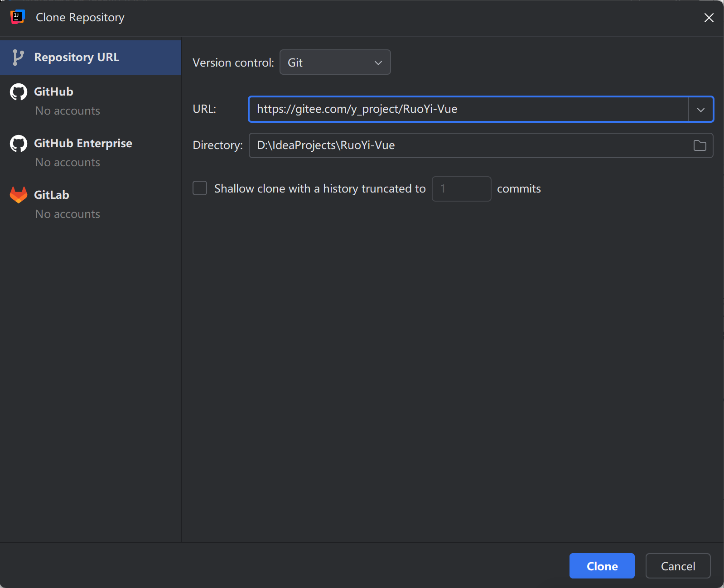
Task: Open the Version control Git dropdown
Action: (335, 63)
